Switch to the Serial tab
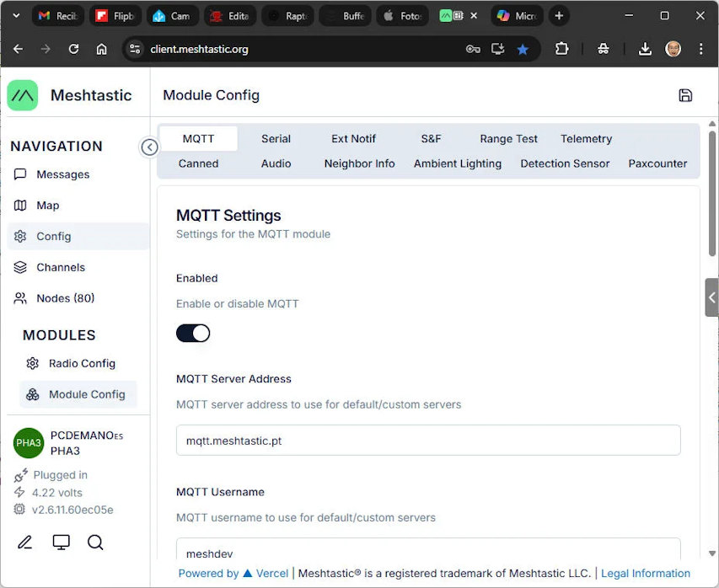 (x=276, y=139)
